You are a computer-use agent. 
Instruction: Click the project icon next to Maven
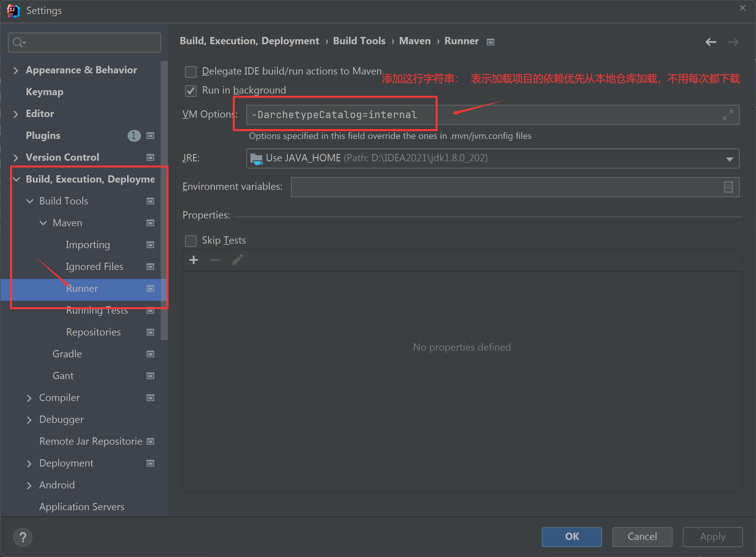tap(150, 223)
